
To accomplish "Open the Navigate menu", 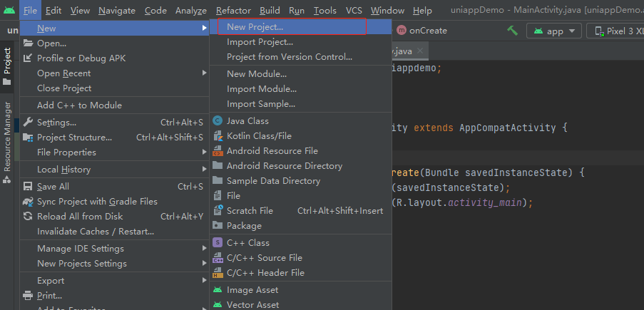I will [x=117, y=10].
